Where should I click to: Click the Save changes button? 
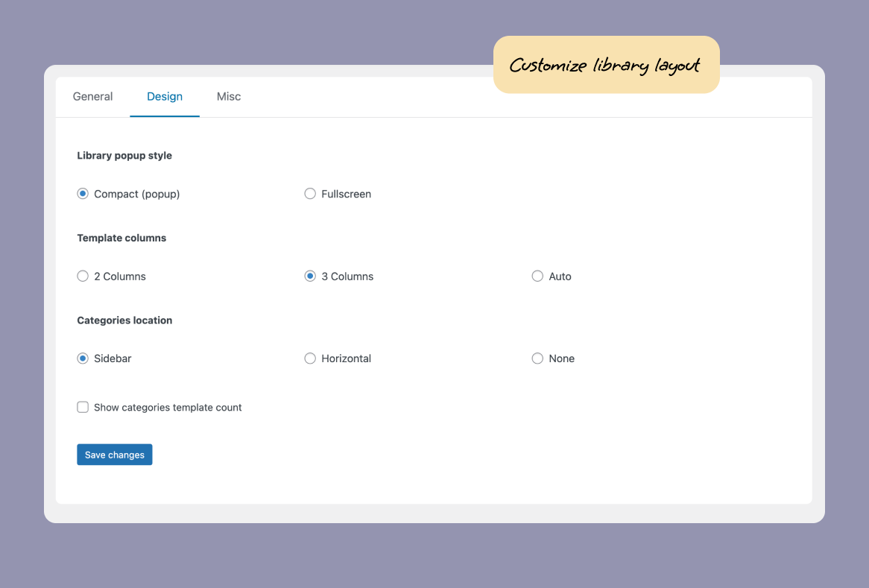click(114, 455)
